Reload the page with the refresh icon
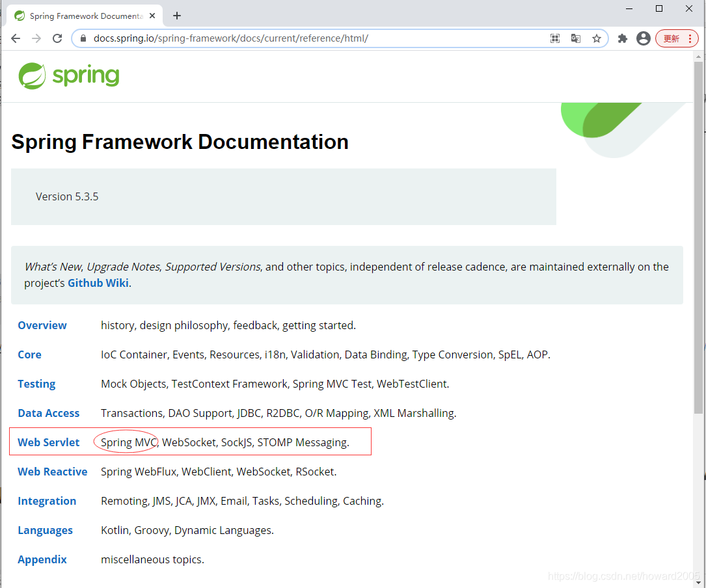This screenshot has width=706, height=588. coord(57,38)
